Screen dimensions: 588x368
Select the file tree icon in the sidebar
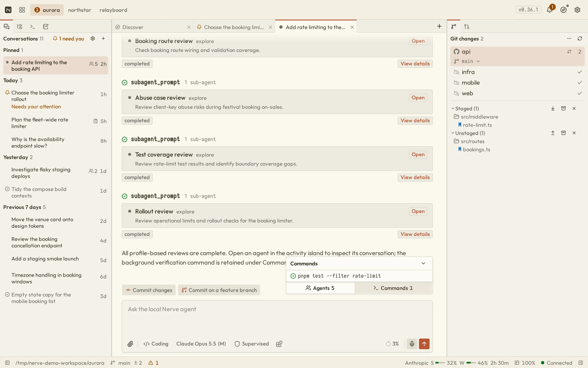click(20, 27)
